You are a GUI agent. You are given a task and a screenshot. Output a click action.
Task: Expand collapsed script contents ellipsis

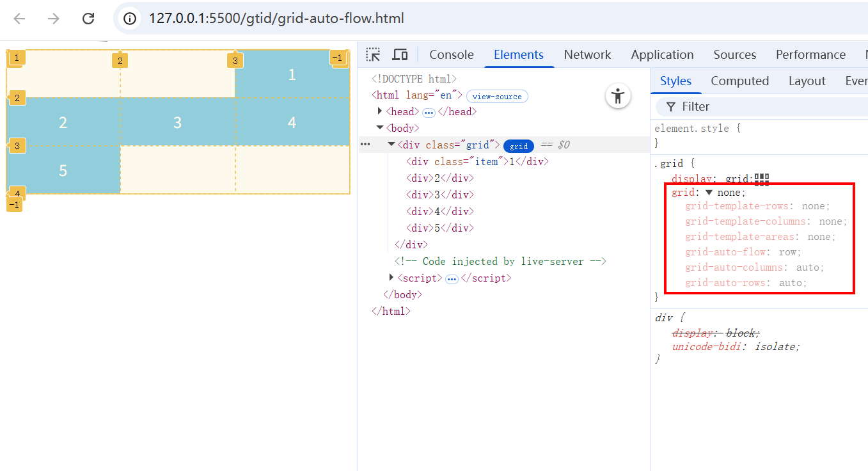pyautogui.click(x=452, y=278)
